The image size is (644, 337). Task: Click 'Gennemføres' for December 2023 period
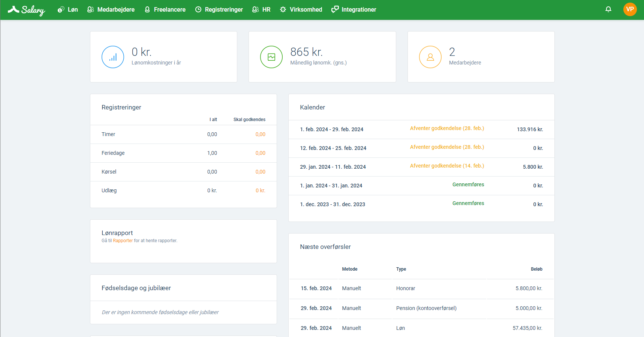pyautogui.click(x=468, y=203)
